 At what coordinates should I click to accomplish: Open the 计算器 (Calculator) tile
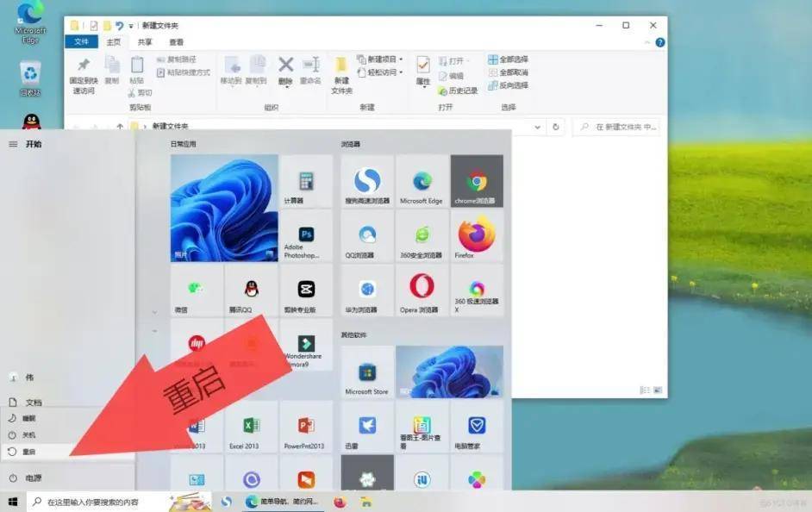pos(306,183)
